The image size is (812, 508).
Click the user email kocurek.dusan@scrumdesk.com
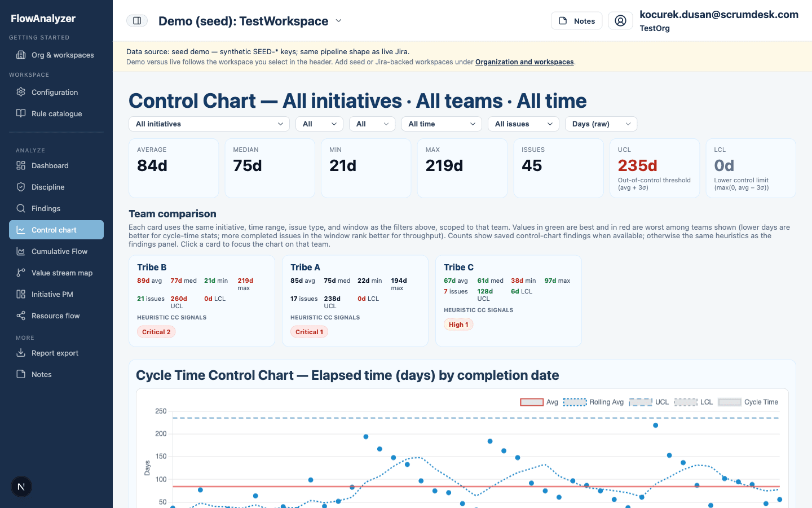pyautogui.click(x=719, y=15)
